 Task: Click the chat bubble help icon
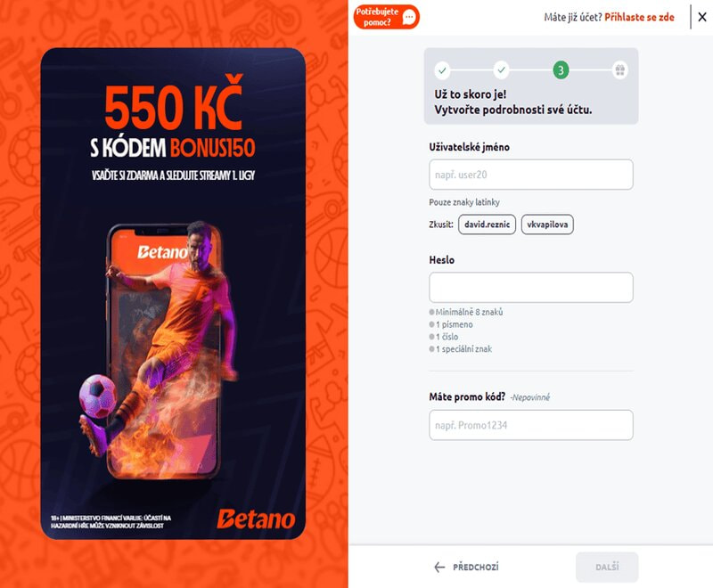click(409, 17)
